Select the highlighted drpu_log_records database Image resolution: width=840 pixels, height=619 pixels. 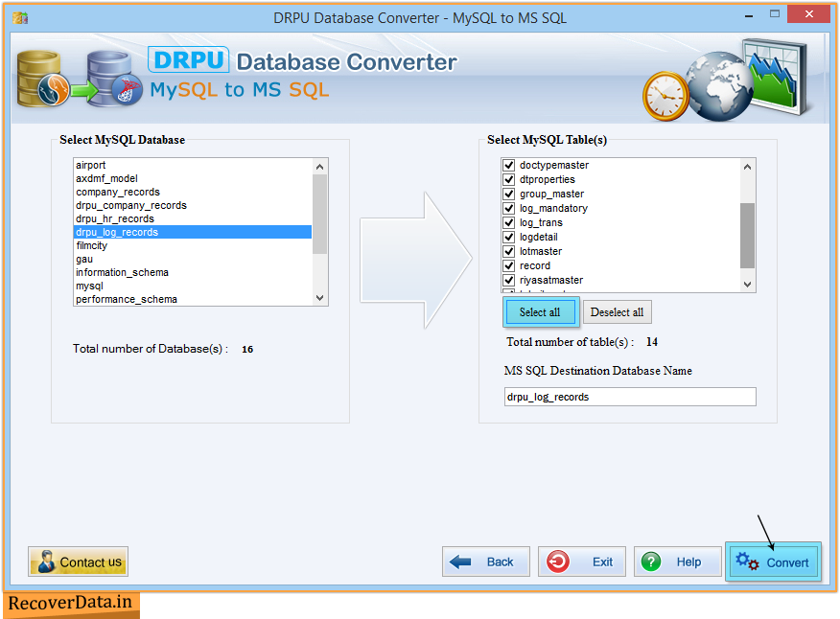pyautogui.click(x=193, y=232)
